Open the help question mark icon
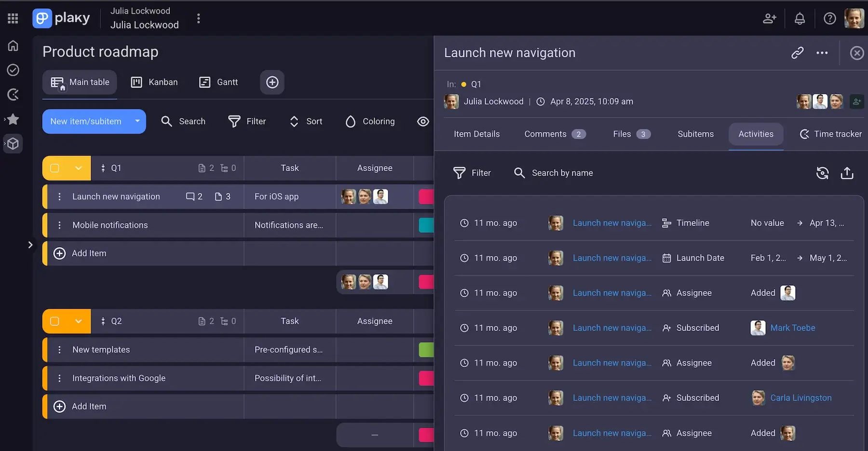 coord(830,18)
